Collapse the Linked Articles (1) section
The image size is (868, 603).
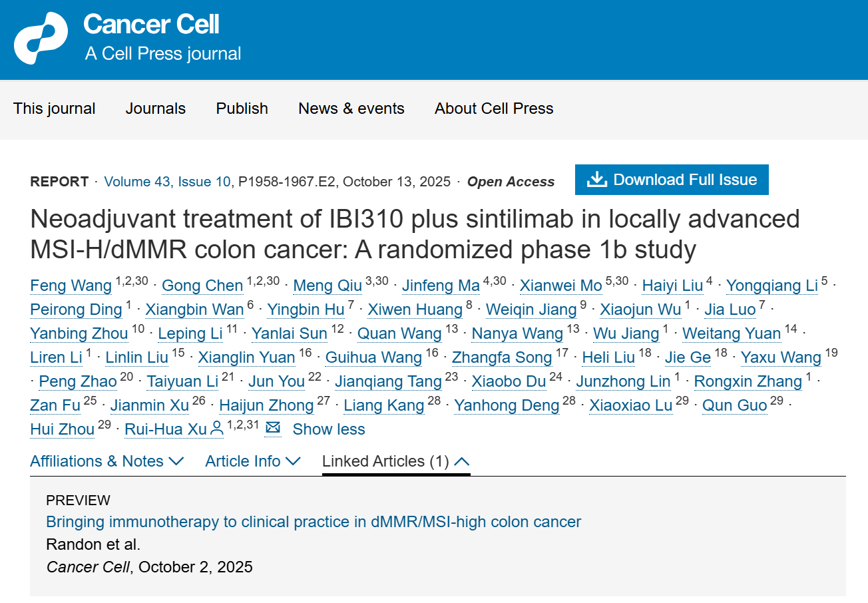[395, 461]
